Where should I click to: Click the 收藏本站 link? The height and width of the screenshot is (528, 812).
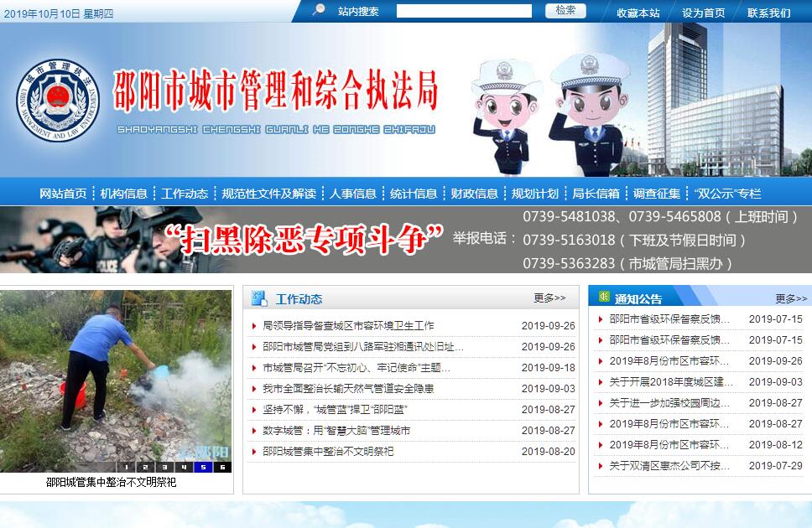coord(638,13)
